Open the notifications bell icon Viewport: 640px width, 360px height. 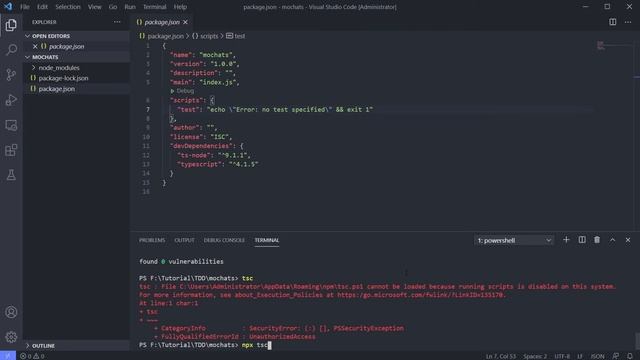[630, 356]
